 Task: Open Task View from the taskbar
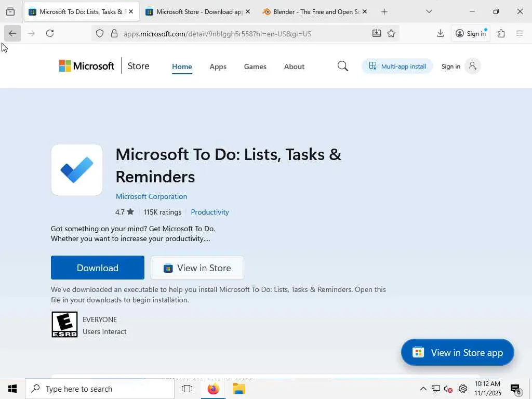(x=187, y=389)
